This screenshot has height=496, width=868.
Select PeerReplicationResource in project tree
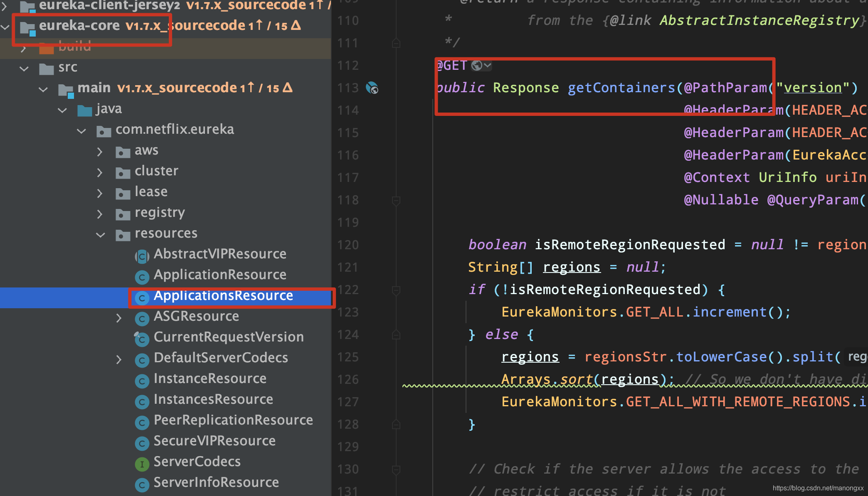(x=233, y=420)
